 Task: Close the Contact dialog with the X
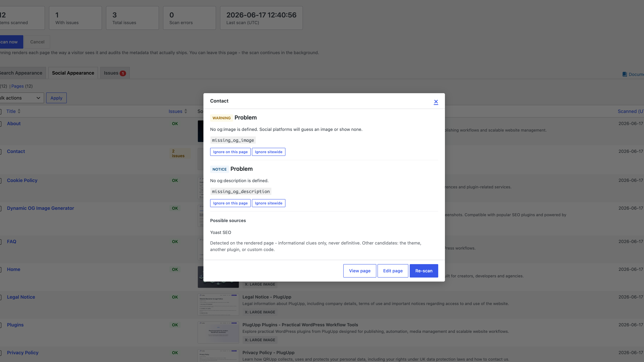pyautogui.click(x=436, y=102)
